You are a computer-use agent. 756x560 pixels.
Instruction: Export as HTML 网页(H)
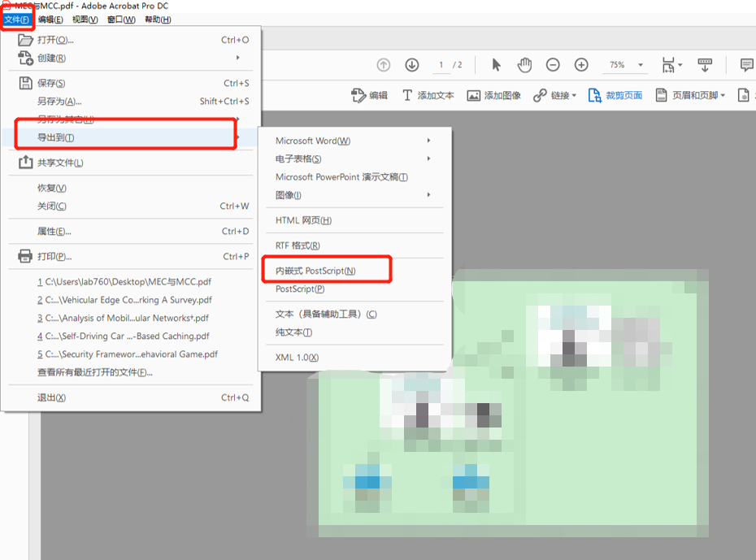[354, 220]
